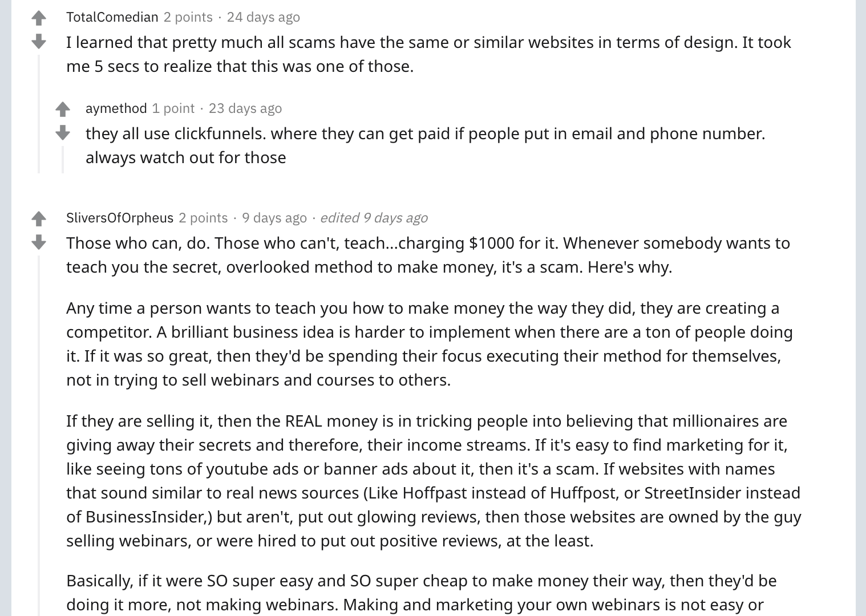Open aymethod's user profile
866x616 pixels.
tap(116, 108)
